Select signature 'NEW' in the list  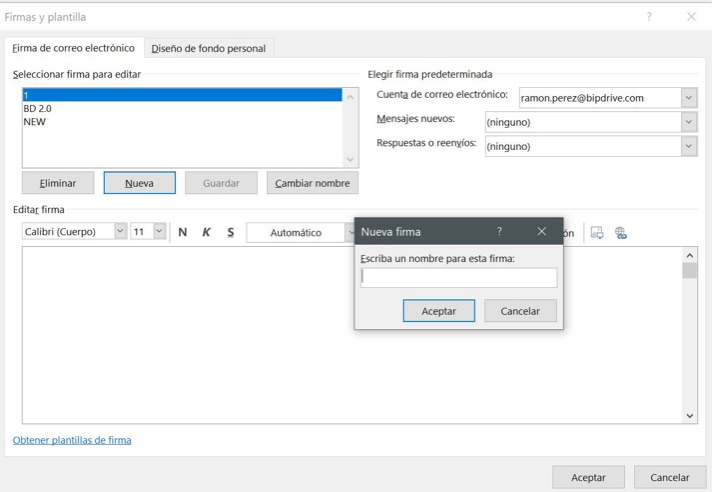(182, 122)
